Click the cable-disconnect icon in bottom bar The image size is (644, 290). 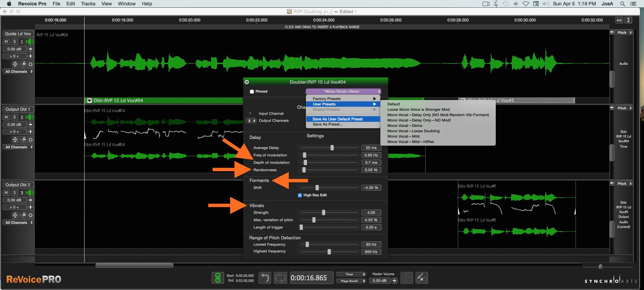click(422, 278)
